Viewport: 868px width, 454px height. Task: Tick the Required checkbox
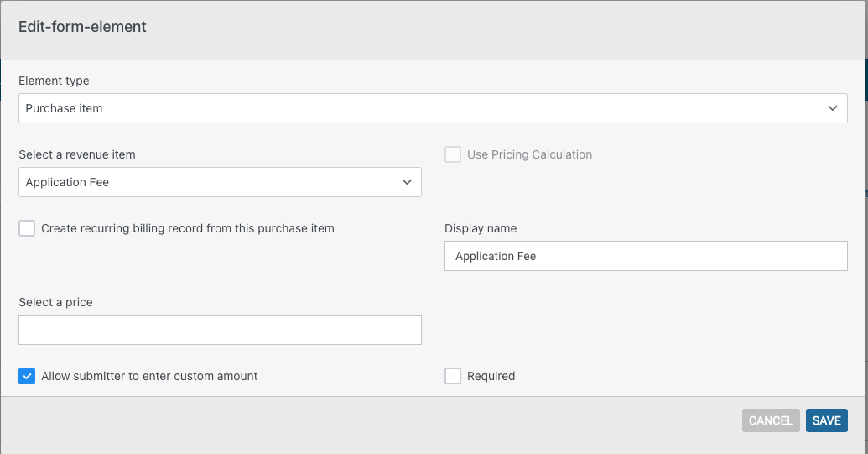[453, 376]
